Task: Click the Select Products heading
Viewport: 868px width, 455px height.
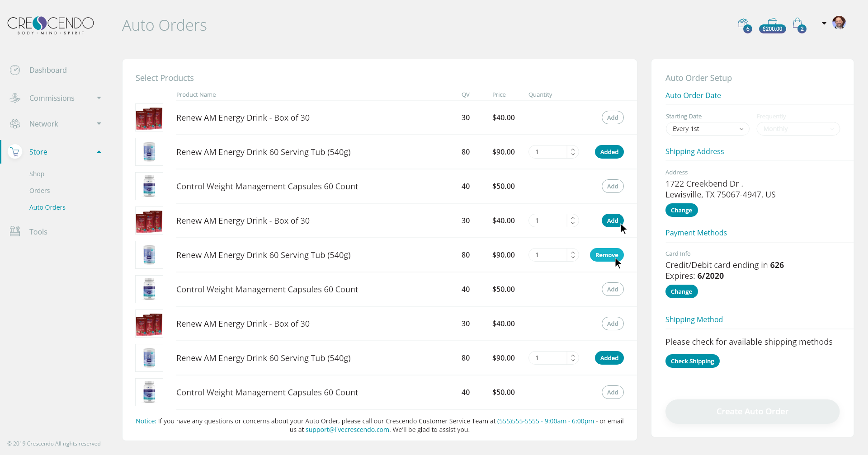Action: coord(165,78)
